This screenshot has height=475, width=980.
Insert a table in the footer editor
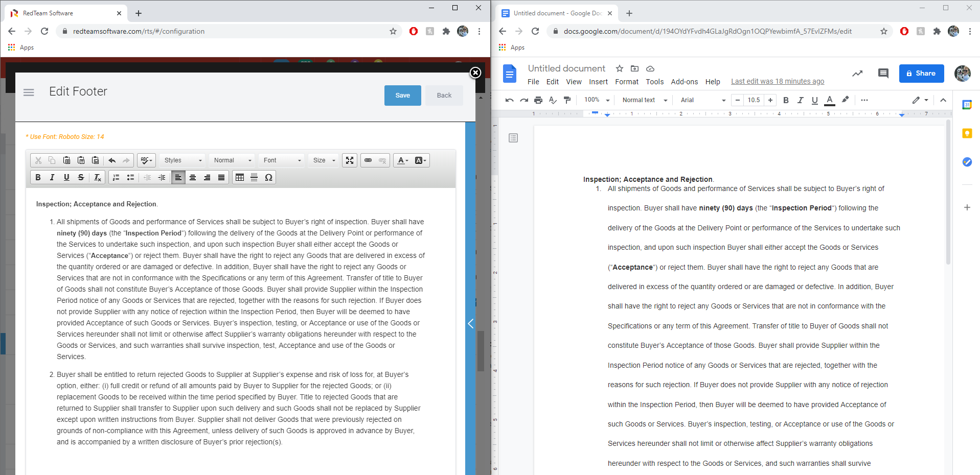239,177
